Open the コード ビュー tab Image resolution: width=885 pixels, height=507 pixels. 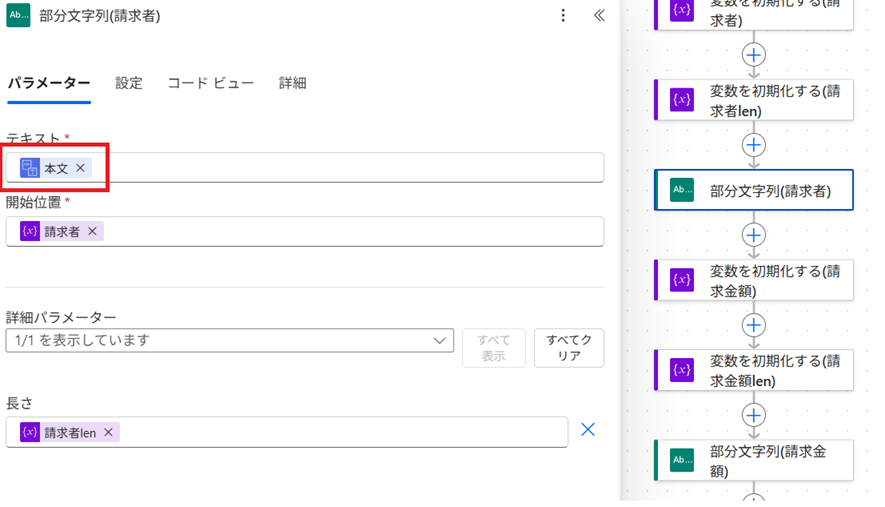pos(210,83)
